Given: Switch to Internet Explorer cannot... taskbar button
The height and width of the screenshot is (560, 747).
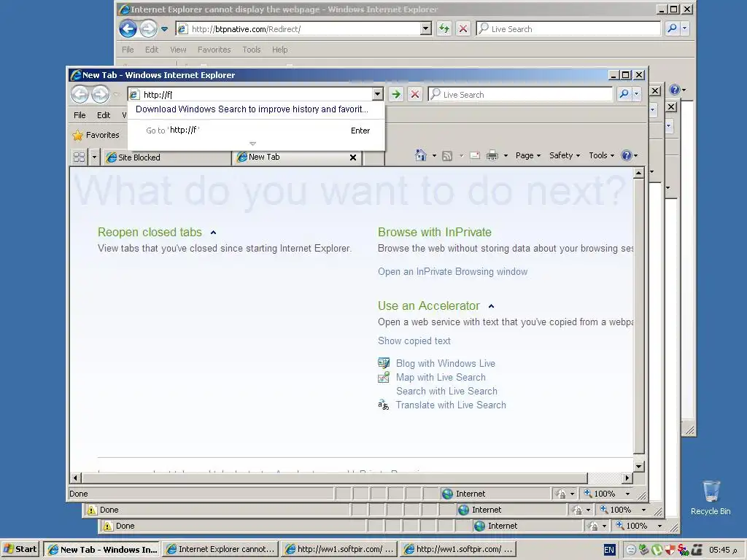Looking at the screenshot, I should (x=220, y=549).
